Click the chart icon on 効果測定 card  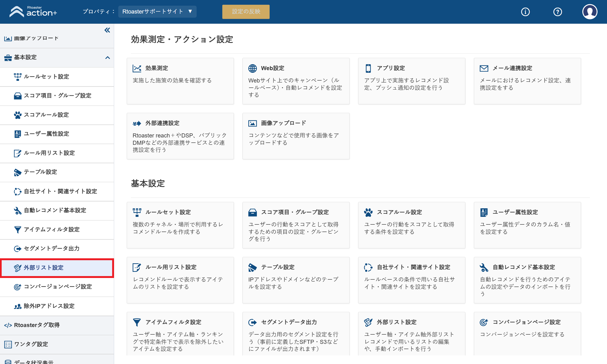[137, 68]
